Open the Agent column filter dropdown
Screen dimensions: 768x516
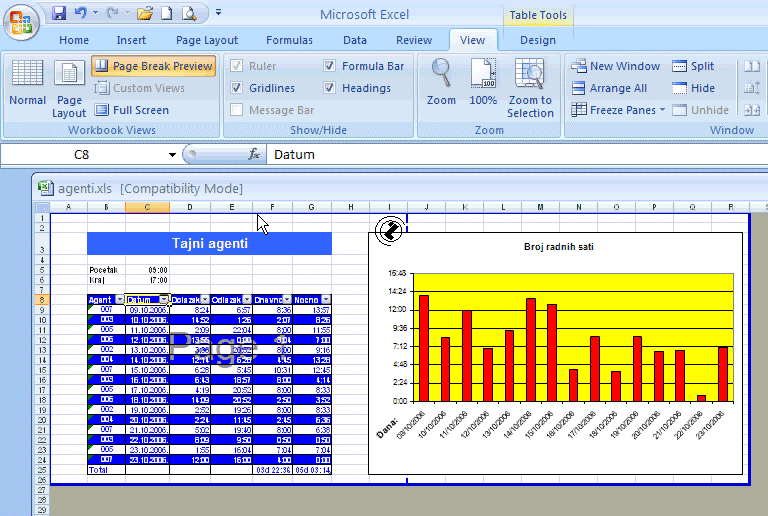click(120, 300)
